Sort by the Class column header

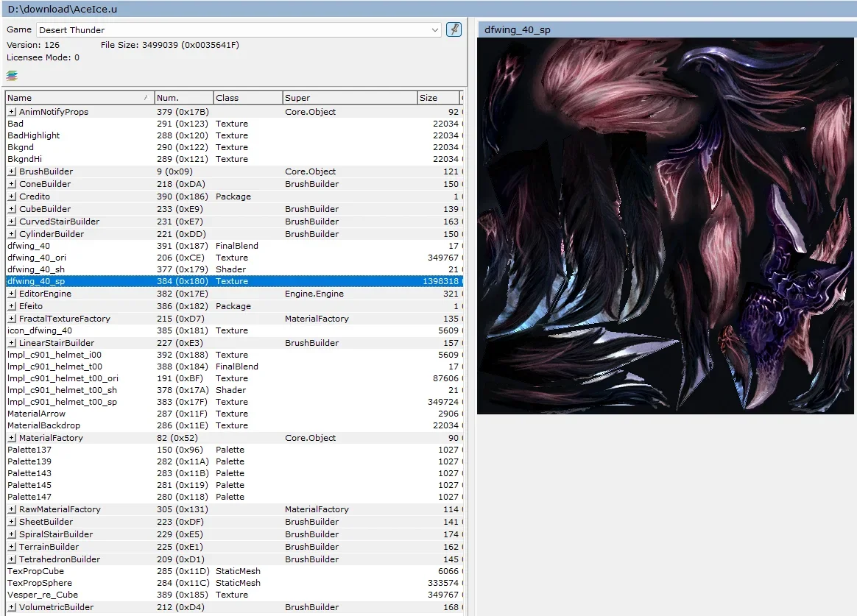coord(247,98)
